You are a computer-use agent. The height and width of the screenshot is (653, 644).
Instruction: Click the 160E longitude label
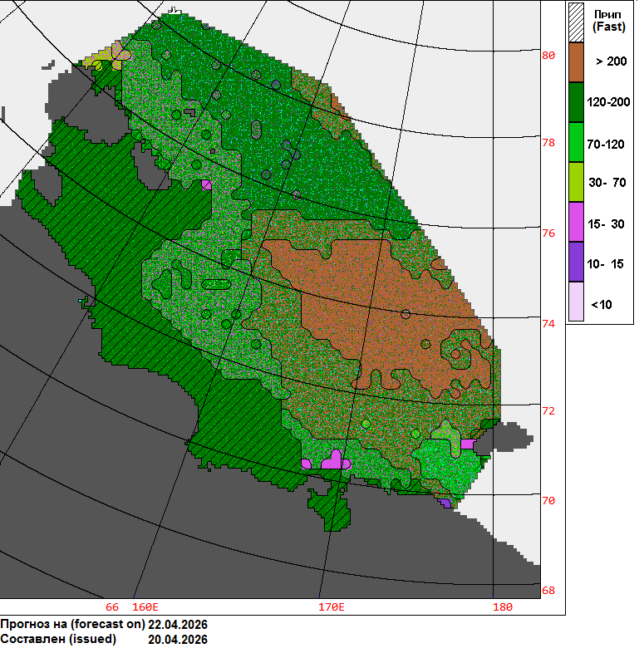(x=145, y=607)
